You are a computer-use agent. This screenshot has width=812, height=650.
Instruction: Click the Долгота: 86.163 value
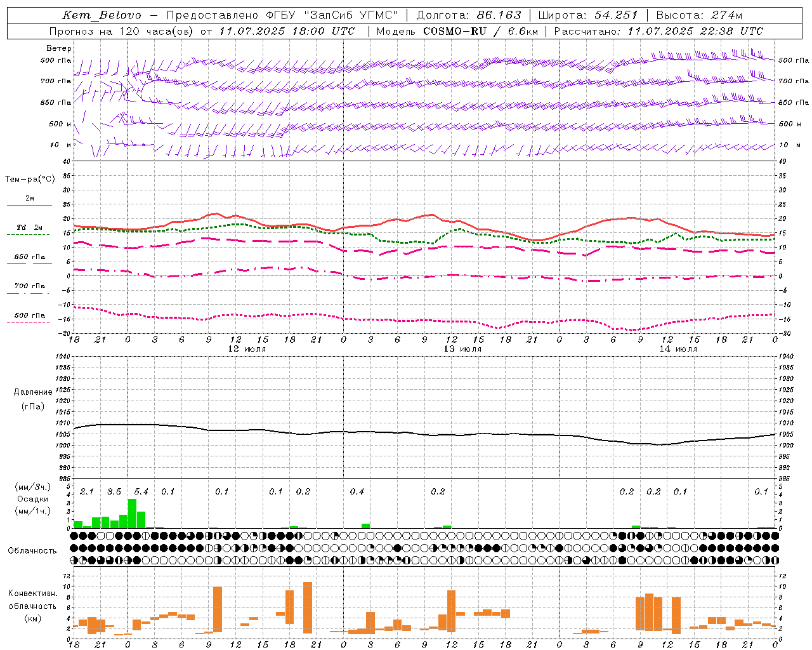click(x=468, y=15)
